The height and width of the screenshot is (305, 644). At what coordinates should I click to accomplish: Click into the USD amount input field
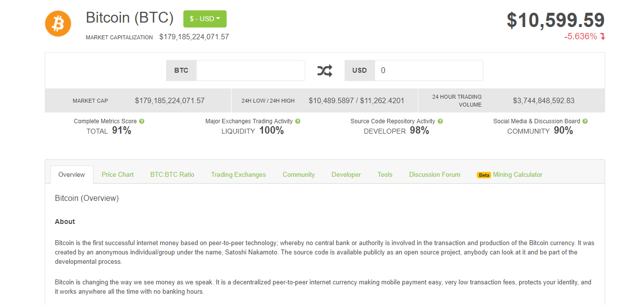tap(429, 70)
